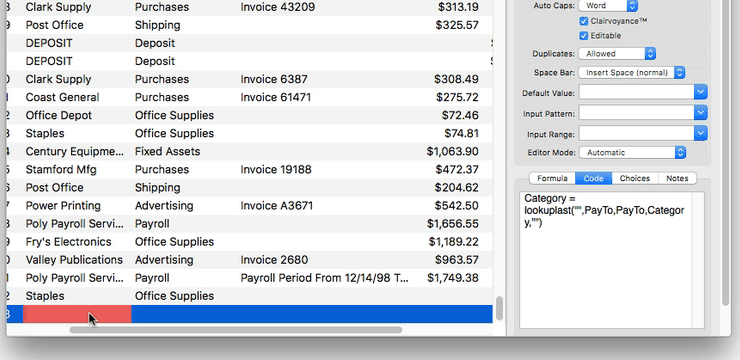Viewport: 740px width, 360px height.
Task: Click the $74.81 amount cell
Action: (461, 134)
